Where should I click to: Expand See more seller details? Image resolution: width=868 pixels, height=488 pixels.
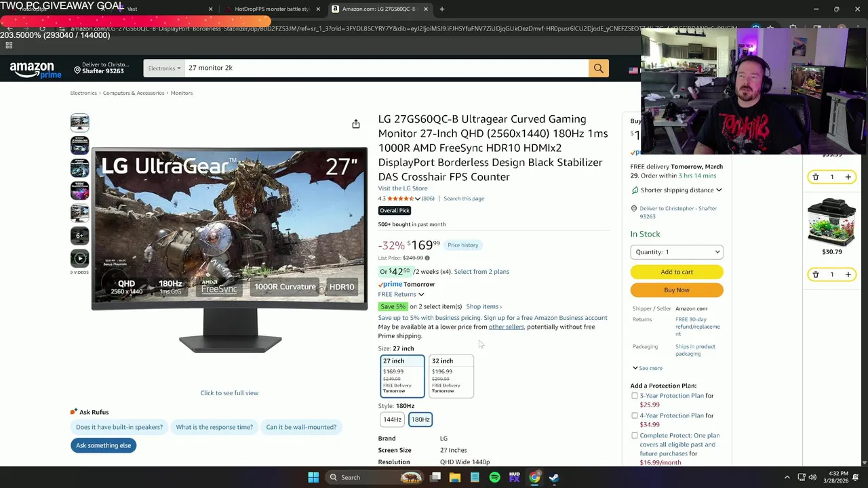648,368
